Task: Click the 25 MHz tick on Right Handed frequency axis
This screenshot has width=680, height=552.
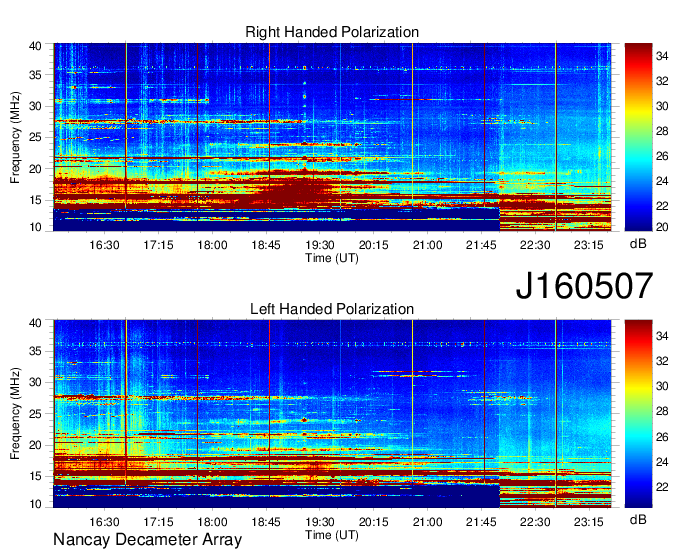Action: pos(35,137)
